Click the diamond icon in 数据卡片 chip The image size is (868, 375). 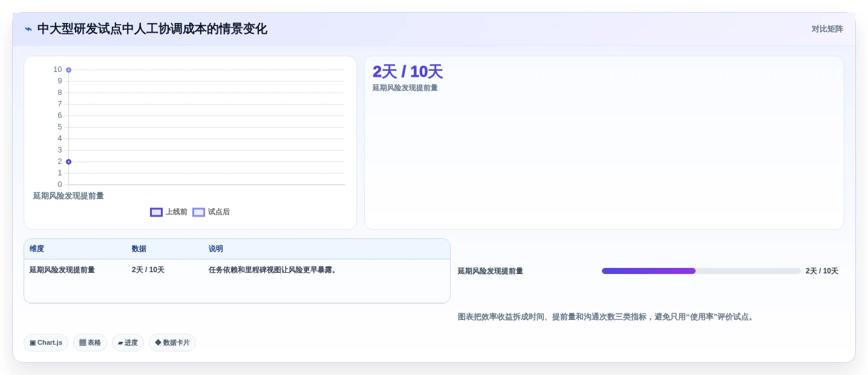click(x=158, y=343)
